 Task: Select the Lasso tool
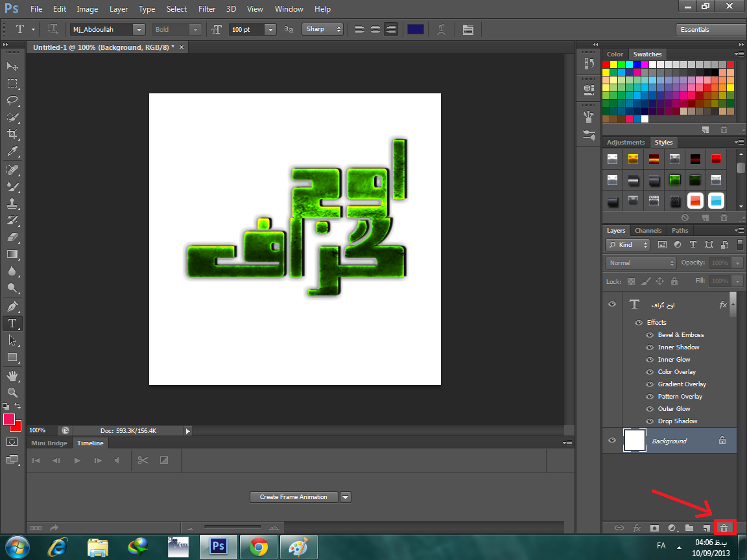click(12, 100)
